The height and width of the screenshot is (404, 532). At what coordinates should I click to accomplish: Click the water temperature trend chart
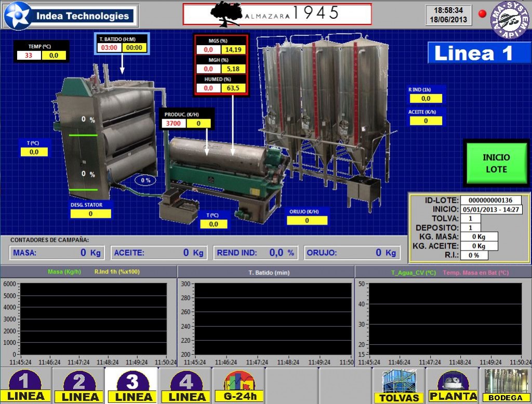445,319
